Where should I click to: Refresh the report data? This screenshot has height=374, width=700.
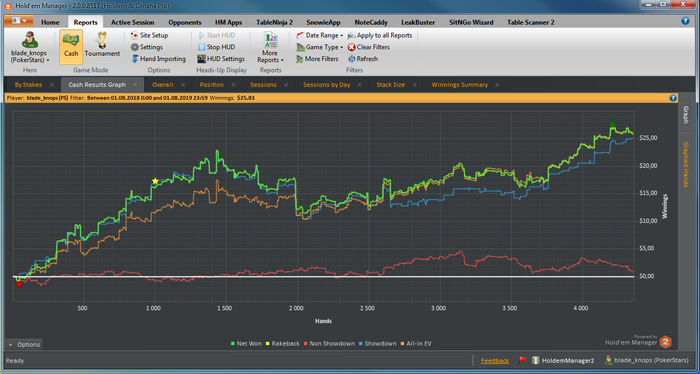363,59
